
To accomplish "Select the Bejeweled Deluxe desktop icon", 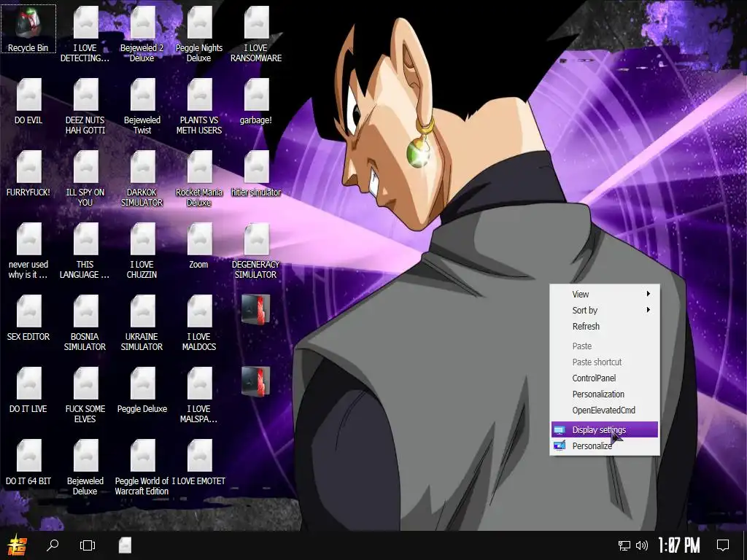I will click(x=85, y=467).
